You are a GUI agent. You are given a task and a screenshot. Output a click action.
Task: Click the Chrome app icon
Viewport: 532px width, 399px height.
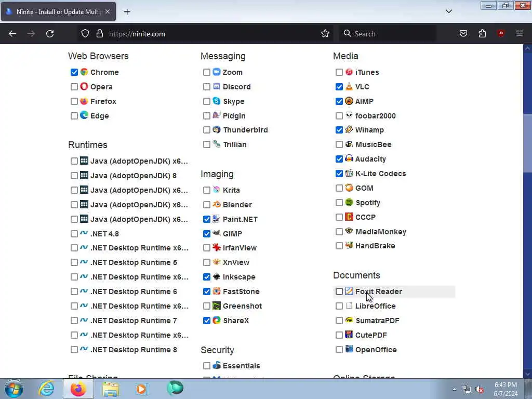84,72
